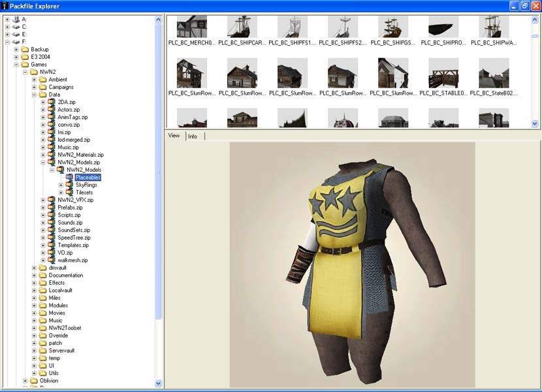Expand the Campaigns folder node
542x392 pixels.
[x=35, y=87]
